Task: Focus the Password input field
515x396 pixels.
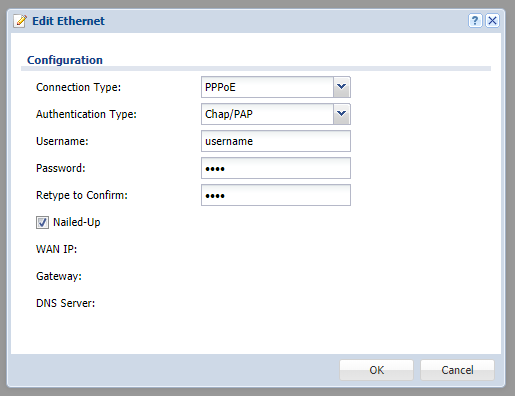Action: click(276, 168)
